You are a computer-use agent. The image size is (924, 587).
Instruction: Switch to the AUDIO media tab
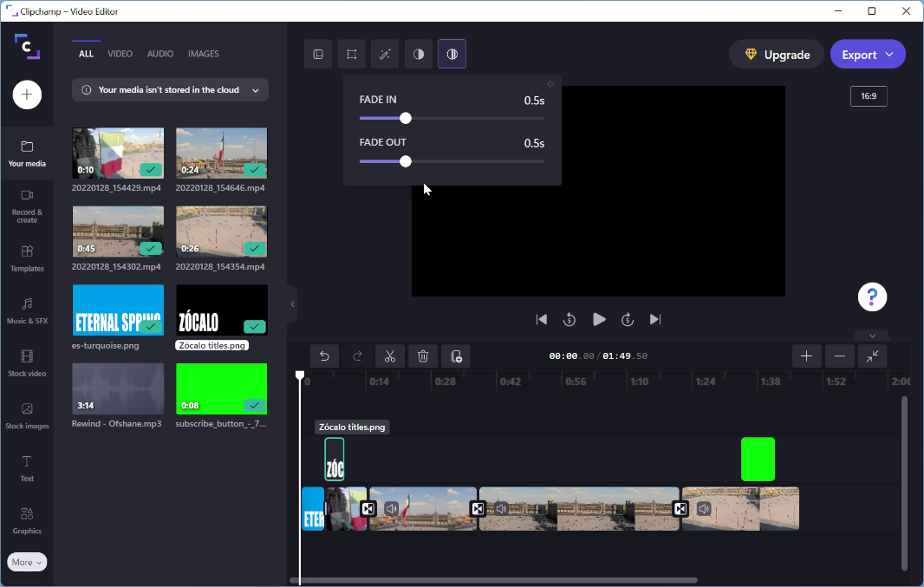click(x=160, y=54)
